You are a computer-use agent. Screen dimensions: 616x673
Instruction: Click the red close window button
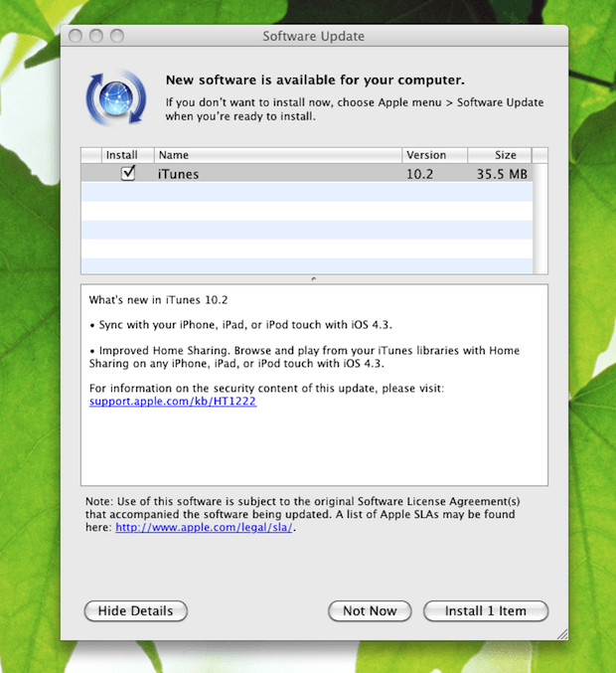coord(76,36)
